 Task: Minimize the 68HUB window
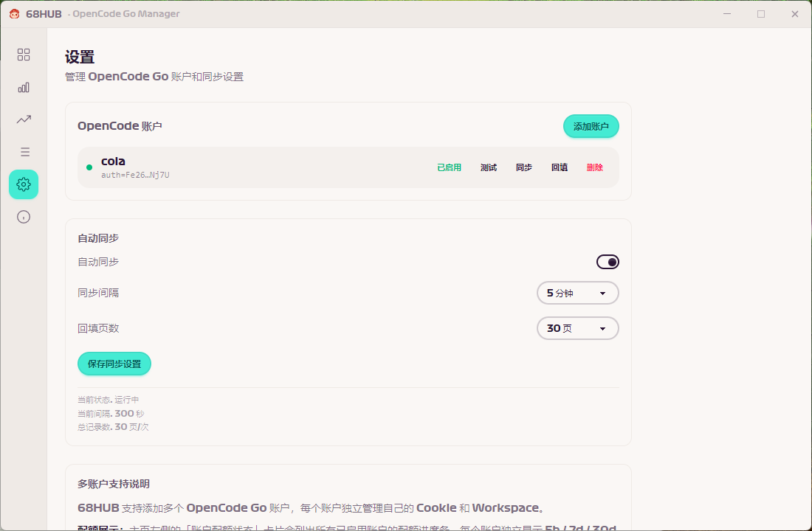(727, 14)
